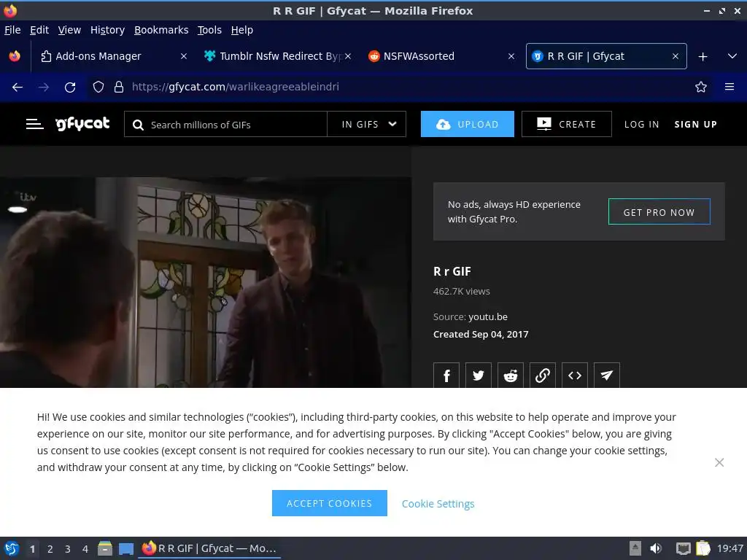This screenshot has width=747, height=560.
Task: Close the Tumblr Nsfw Redirect tab
Action: tap(348, 56)
